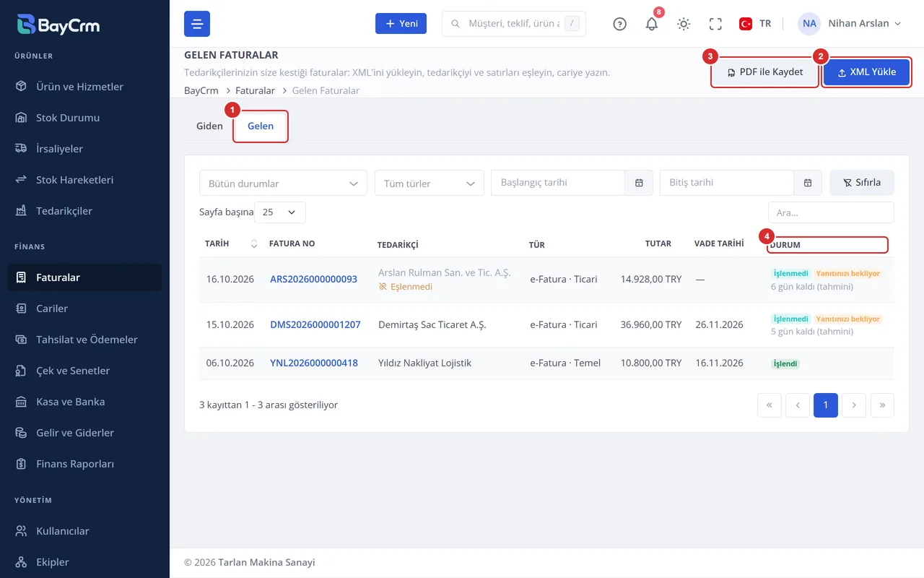The height and width of the screenshot is (578, 924).
Task: Click the Tedarikçiler factory icon
Action: (x=22, y=211)
